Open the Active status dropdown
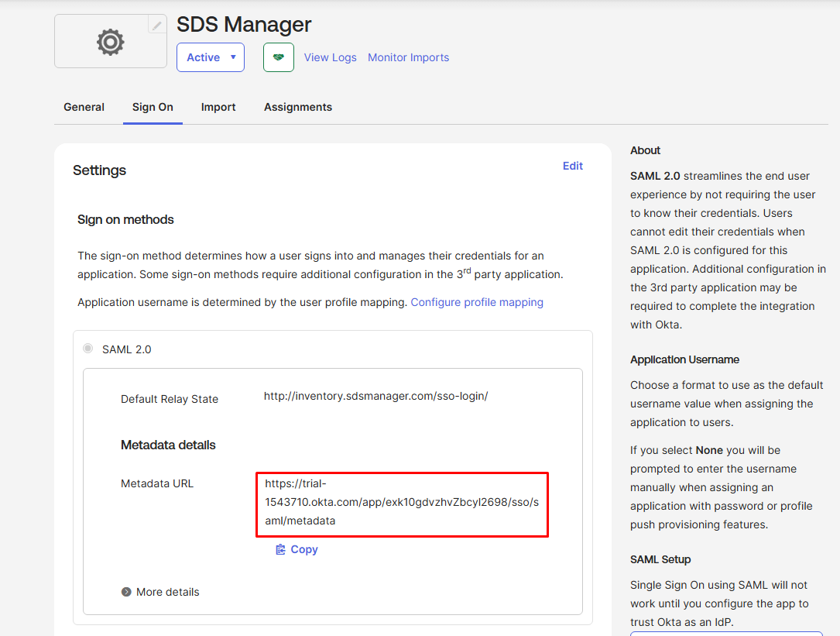Image resolution: width=840 pixels, height=636 pixels. point(211,57)
